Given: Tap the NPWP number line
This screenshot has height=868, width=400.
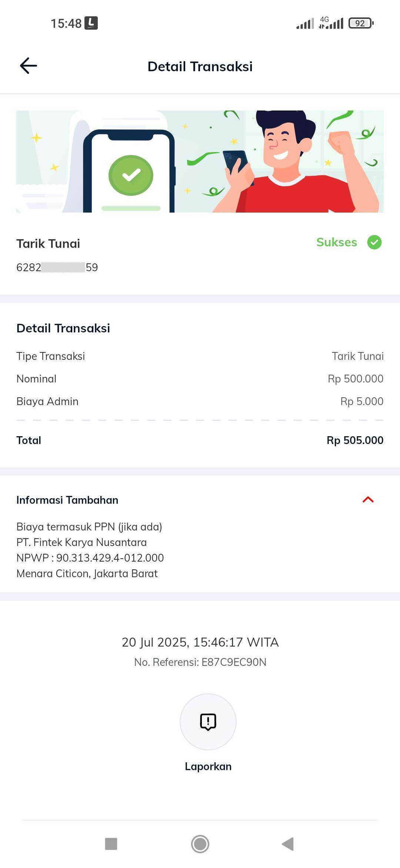Looking at the screenshot, I should 90,558.
